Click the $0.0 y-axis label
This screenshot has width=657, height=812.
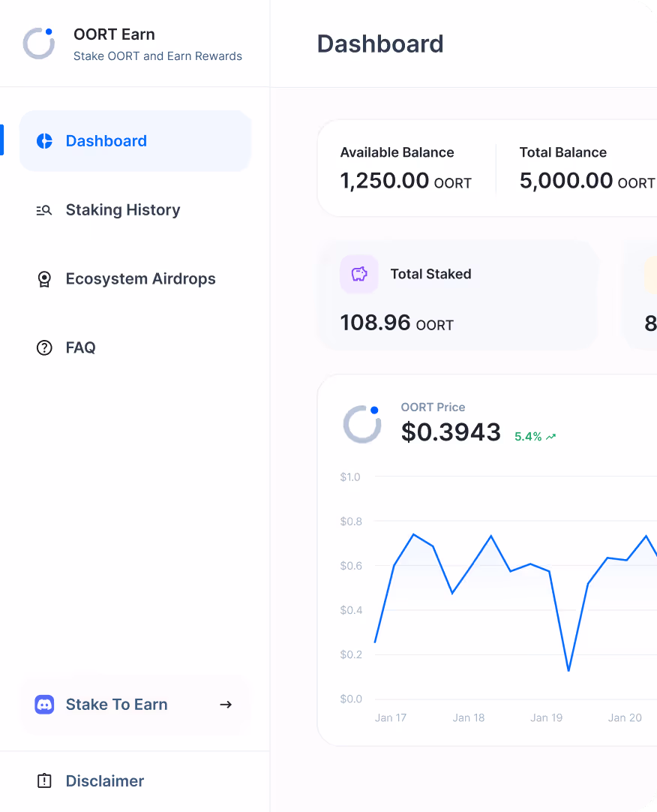[x=351, y=699]
